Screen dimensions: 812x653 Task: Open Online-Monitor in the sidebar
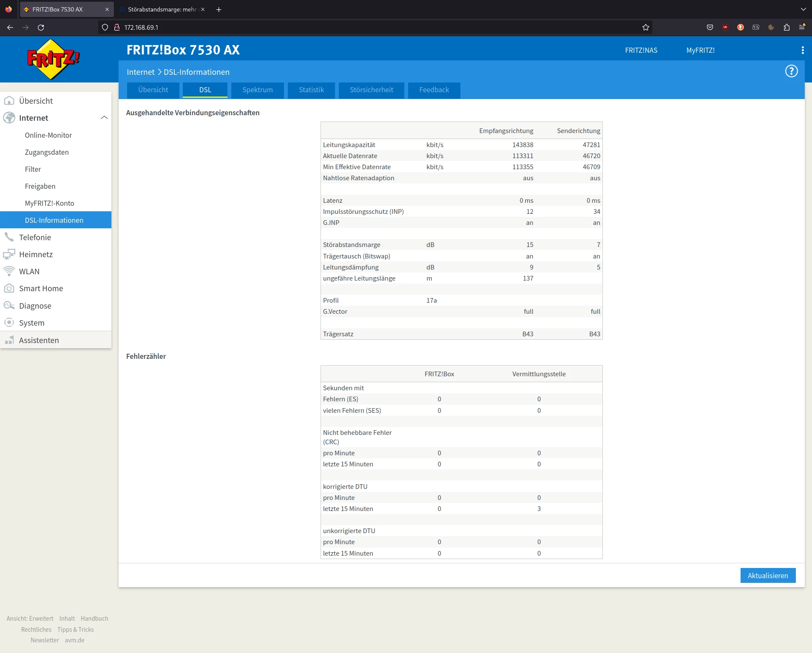[48, 135]
